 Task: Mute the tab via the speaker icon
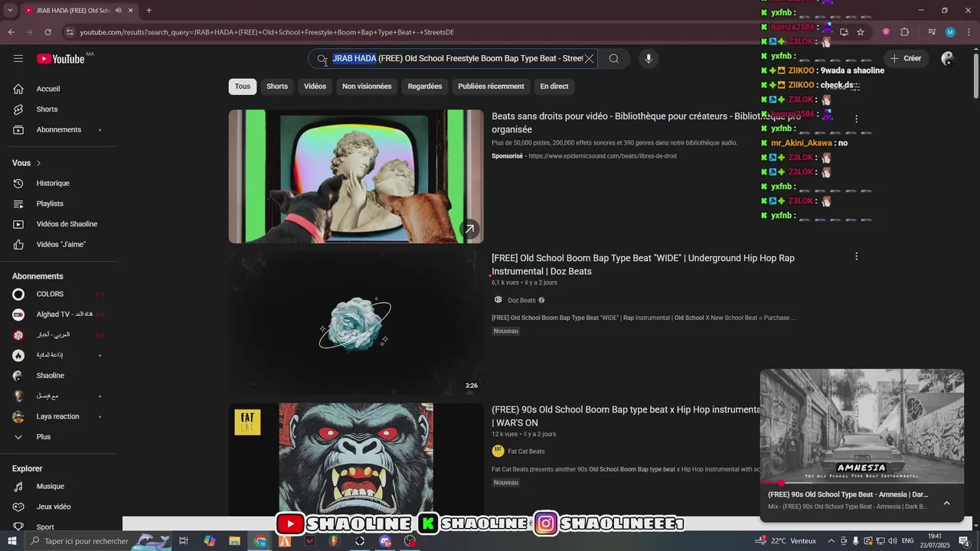pyautogui.click(x=118, y=11)
